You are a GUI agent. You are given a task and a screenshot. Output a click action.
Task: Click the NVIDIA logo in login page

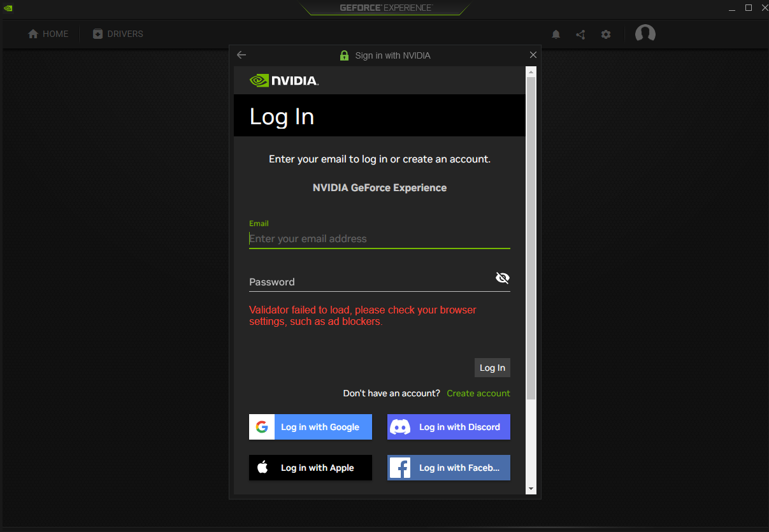pos(284,80)
